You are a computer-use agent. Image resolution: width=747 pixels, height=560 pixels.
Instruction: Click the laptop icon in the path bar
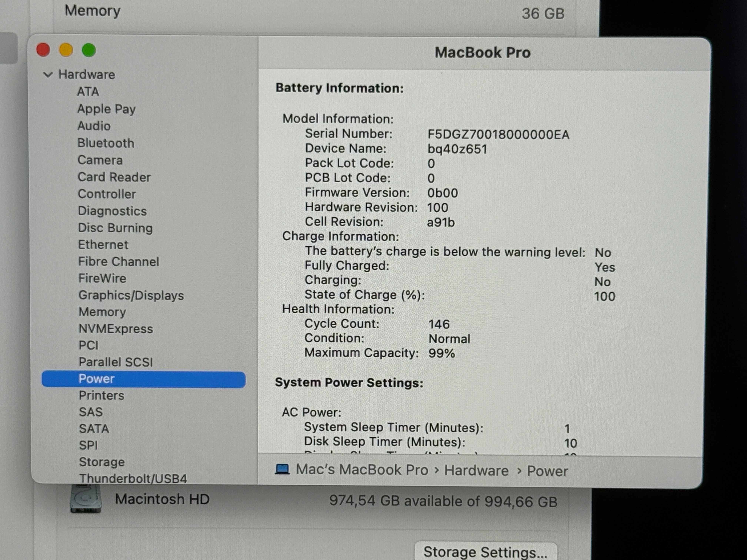click(x=282, y=469)
